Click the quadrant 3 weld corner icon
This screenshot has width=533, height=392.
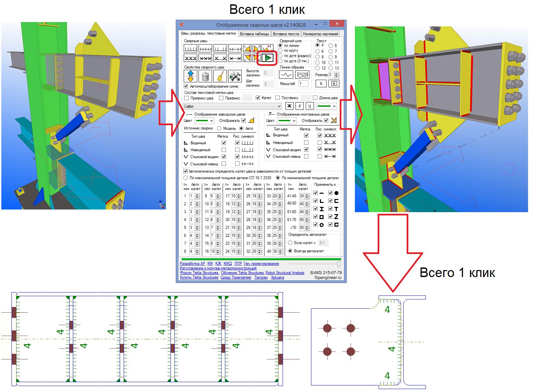click(247, 58)
